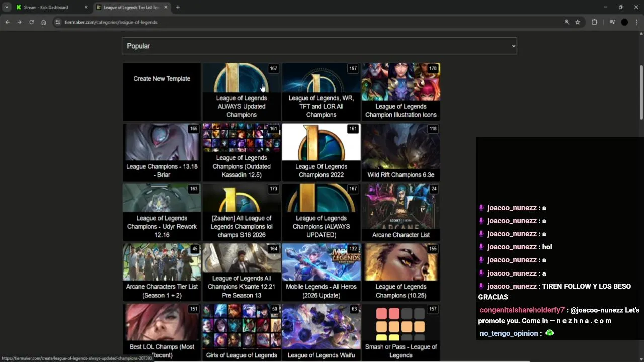Click the zoom magnifier icon in address bar
The height and width of the screenshot is (362, 644).
pos(567,22)
